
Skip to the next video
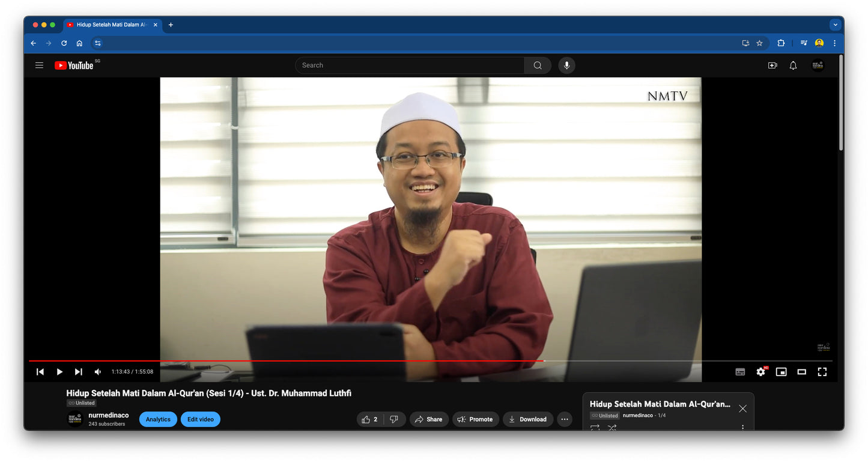(79, 372)
